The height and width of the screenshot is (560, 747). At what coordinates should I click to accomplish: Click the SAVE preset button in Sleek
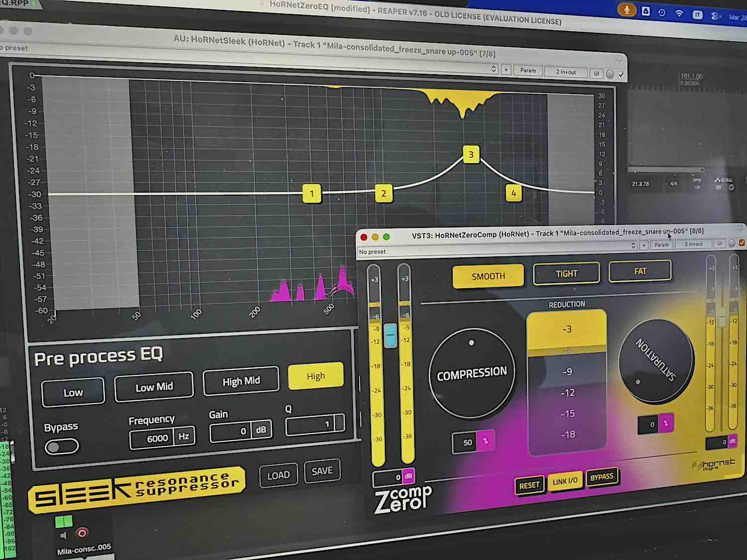pyautogui.click(x=322, y=470)
